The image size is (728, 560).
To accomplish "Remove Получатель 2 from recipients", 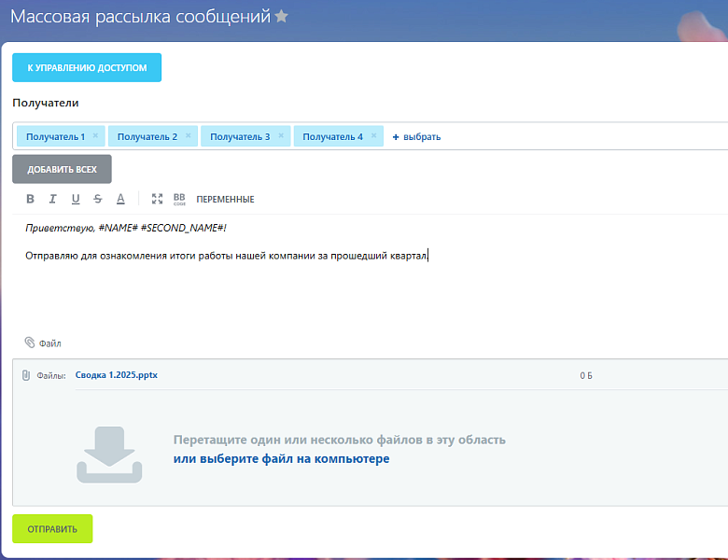I will tap(188, 135).
